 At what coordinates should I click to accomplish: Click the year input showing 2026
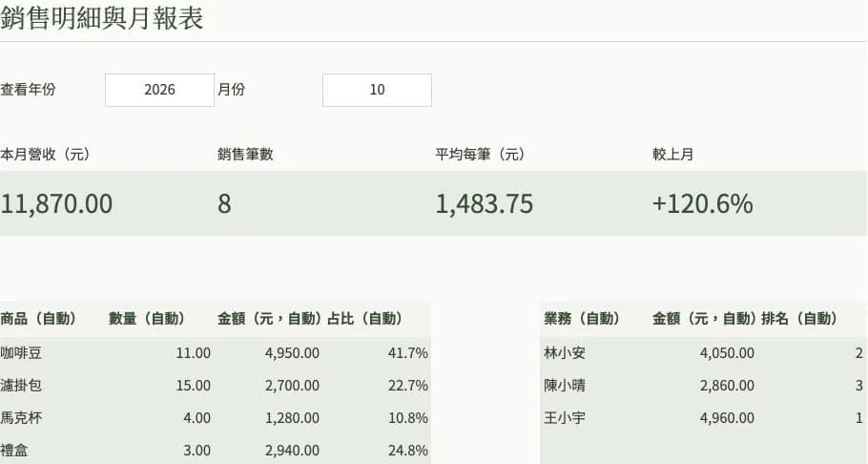tap(159, 90)
